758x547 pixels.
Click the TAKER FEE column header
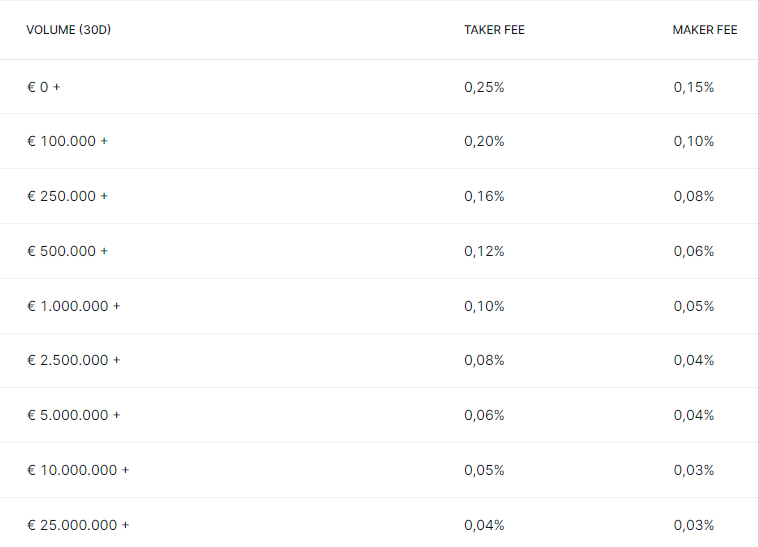494,30
